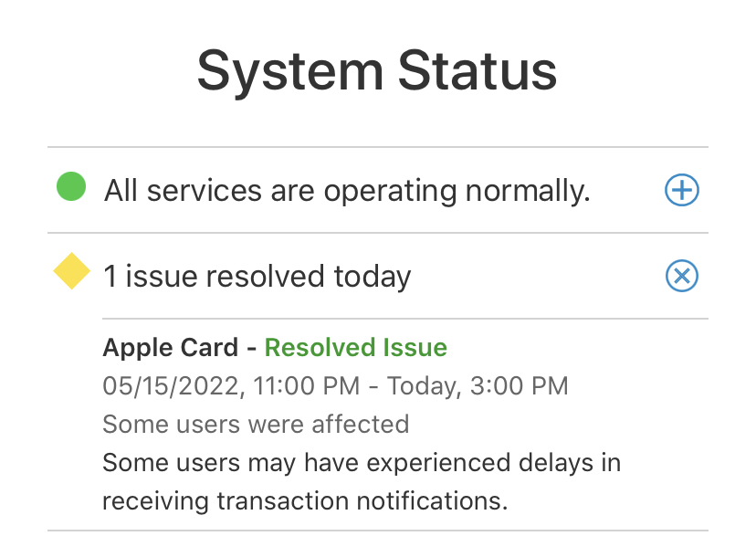Click the issue end time "Today, 3:00 PM"
This screenshot has height=536, width=756.
478,386
